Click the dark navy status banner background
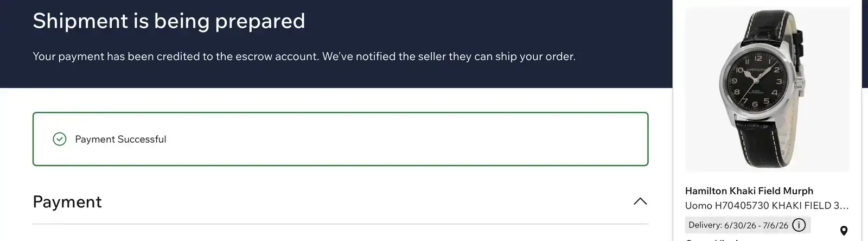Screen dimensions: 868x241 (x=336, y=76)
